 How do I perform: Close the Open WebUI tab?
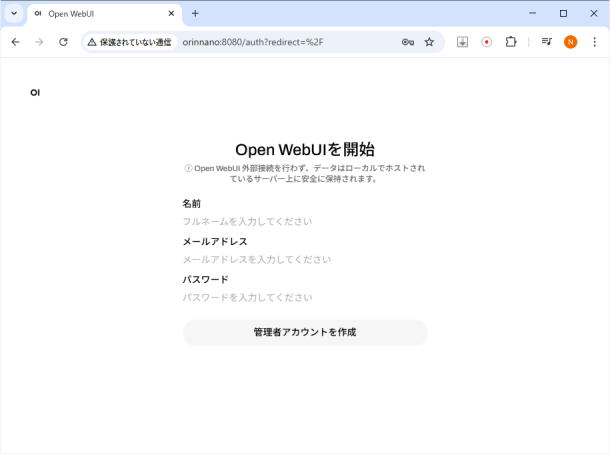click(171, 14)
